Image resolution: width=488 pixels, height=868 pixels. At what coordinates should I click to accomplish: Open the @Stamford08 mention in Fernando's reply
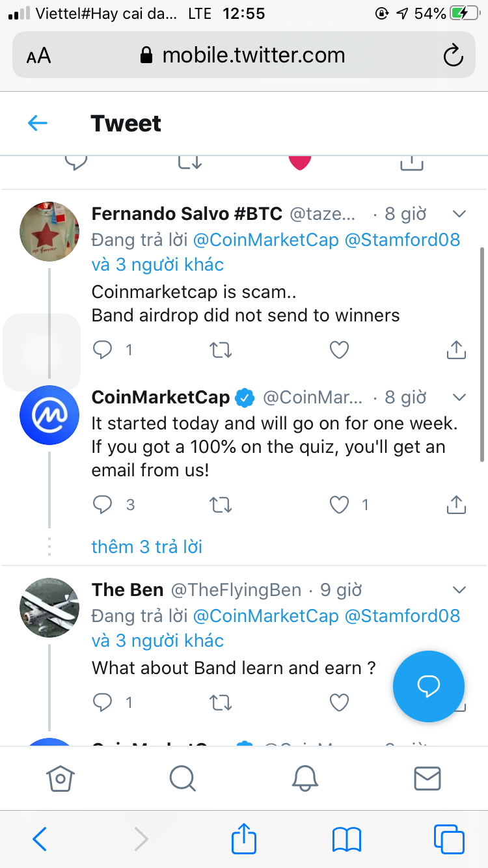[x=402, y=240]
